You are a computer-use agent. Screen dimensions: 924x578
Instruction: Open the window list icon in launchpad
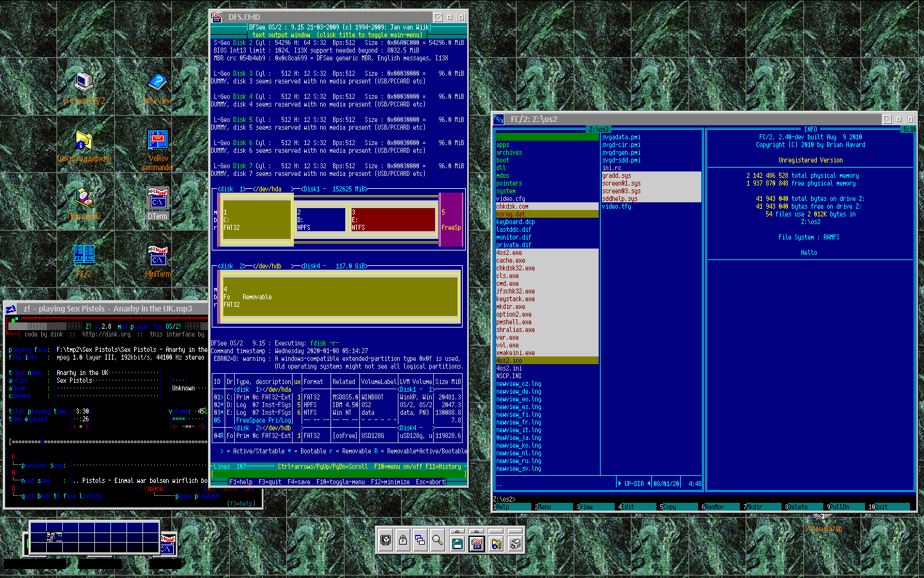tap(420, 541)
